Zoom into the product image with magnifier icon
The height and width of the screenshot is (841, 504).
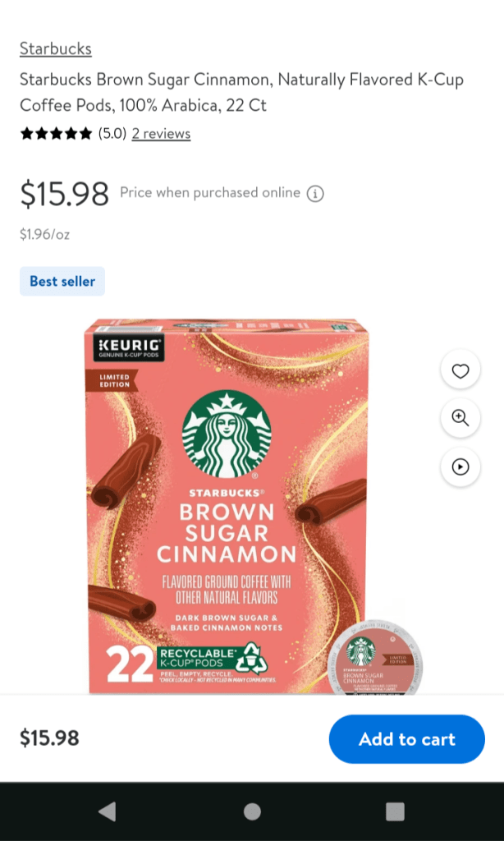[x=460, y=418]
